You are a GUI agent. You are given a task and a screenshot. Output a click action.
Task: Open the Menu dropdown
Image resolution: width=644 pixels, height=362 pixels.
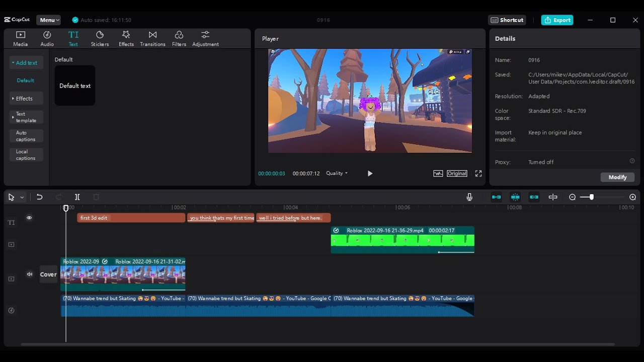[49, 20]
